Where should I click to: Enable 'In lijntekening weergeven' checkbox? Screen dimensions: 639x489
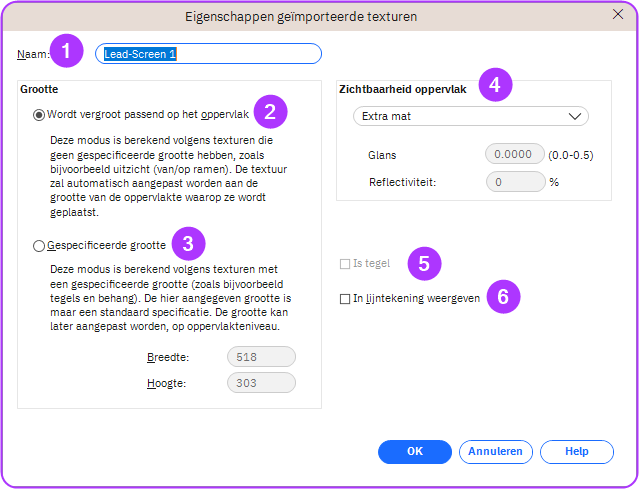345,298
